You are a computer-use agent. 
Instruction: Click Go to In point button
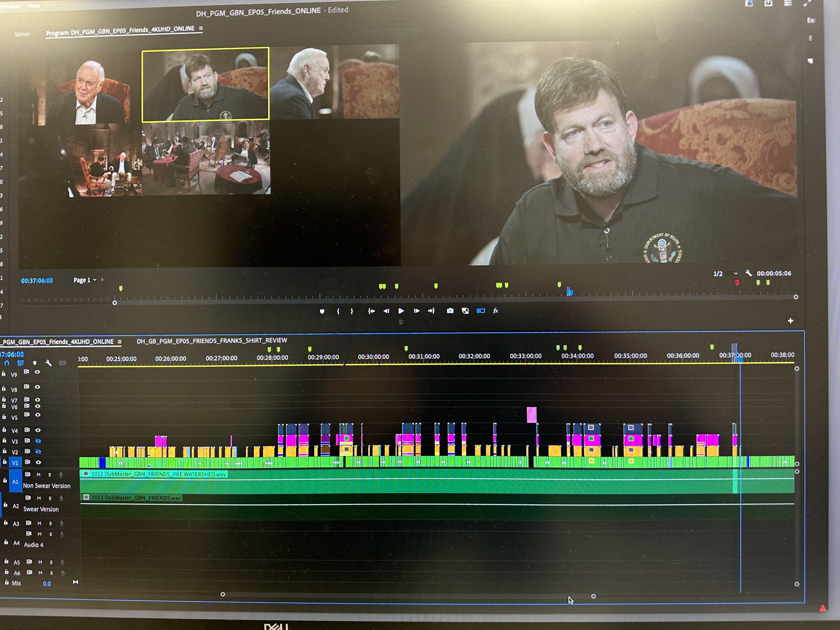tap(371, 311)
